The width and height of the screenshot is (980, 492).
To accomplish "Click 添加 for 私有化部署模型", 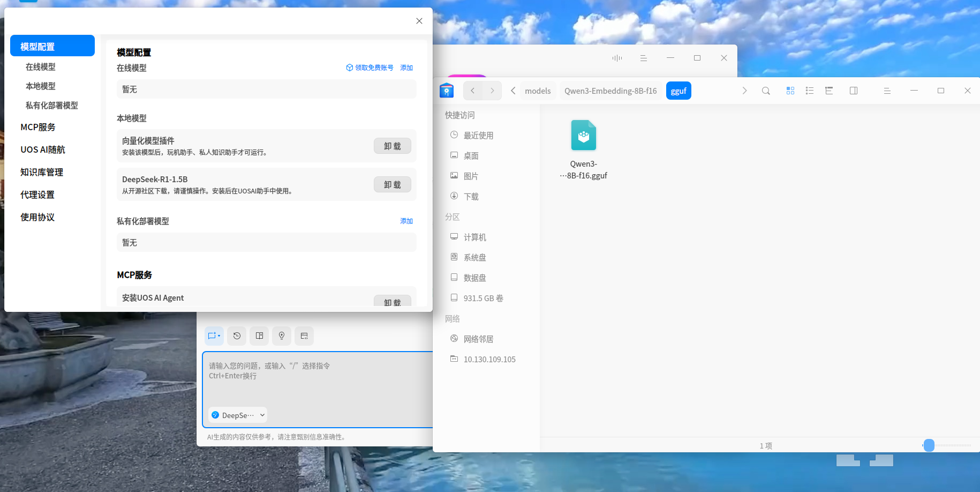I will [406, 221].
